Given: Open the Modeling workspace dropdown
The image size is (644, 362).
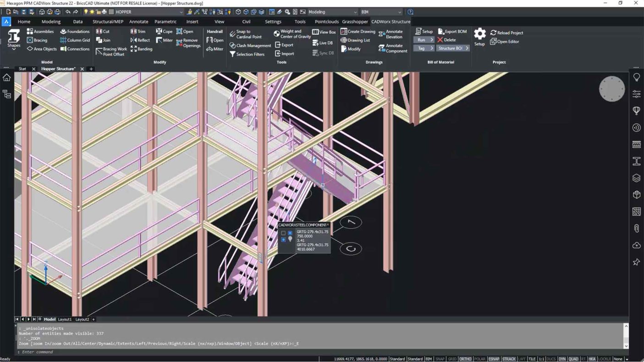Looking at the screenshot, I should click(332, 12).
